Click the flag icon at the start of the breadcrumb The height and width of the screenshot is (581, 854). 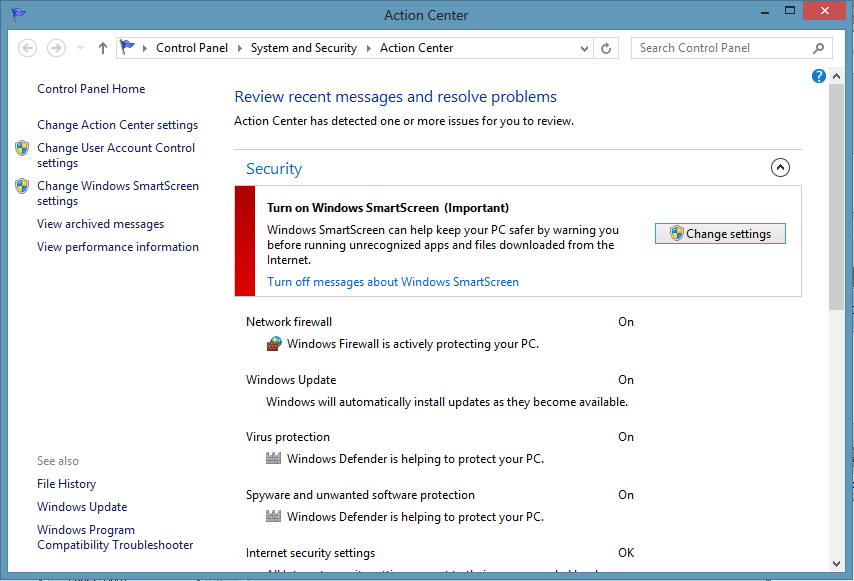coord(127,45)
